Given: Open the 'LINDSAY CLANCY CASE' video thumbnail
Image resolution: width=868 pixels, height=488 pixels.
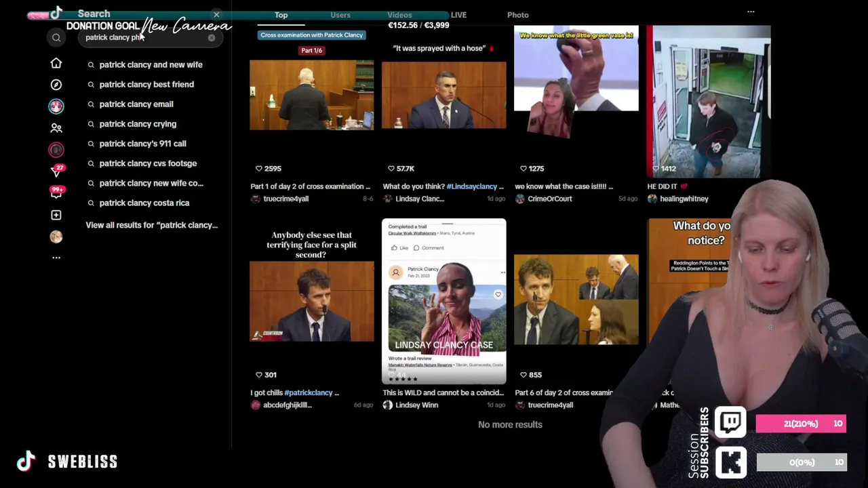Looking at the screenshot, I should pyautogui.click(x=443, y=301).
